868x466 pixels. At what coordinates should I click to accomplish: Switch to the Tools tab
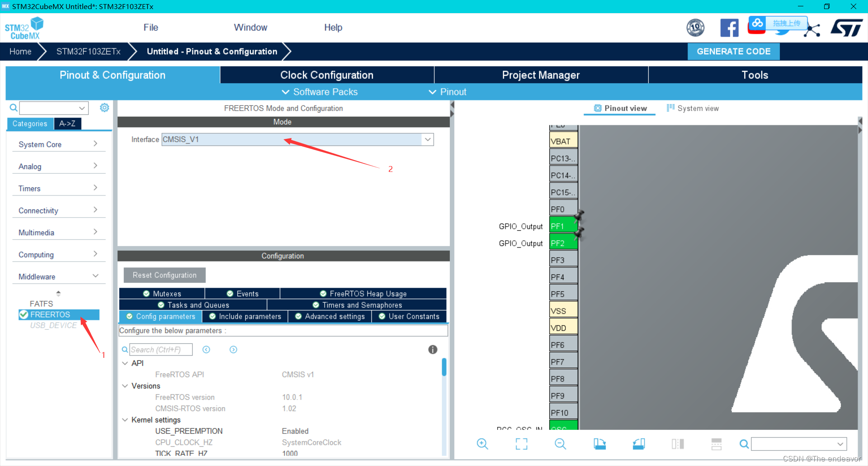click(755, 75)
